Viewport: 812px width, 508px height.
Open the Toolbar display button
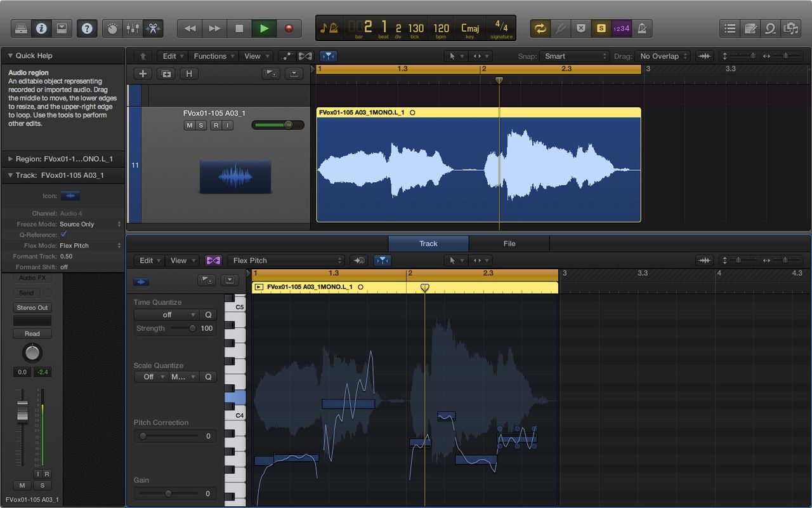coord(62,28)
